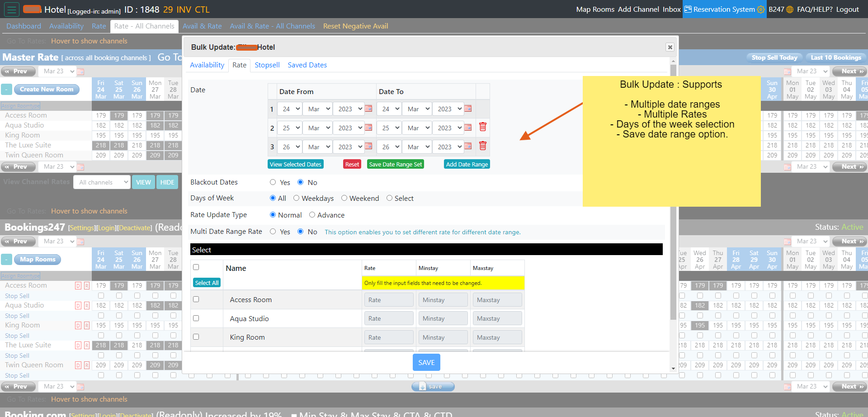Set Rate Update Type to Advance
The width and height of the screenshot is (868, 417).
tap(312, 215)
